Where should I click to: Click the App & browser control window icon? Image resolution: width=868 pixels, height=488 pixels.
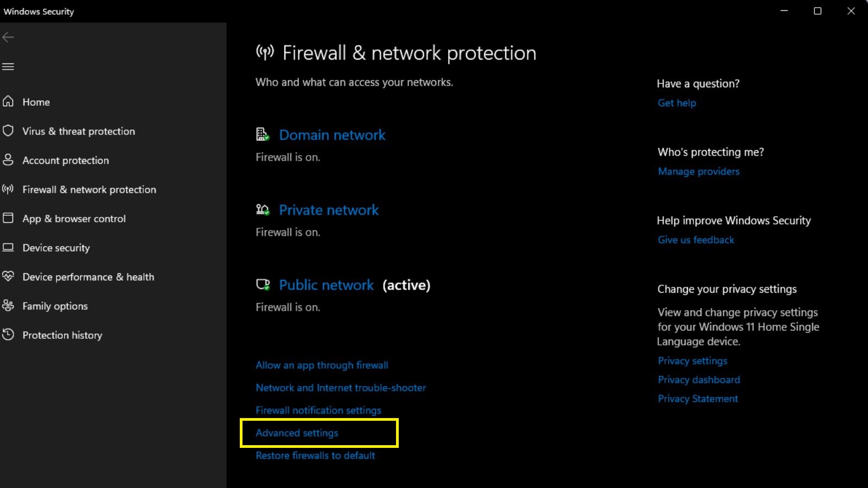8,218
